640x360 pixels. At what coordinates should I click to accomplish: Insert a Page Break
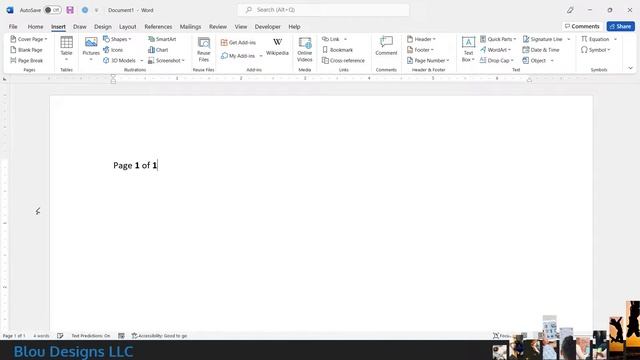pos(27,60)
